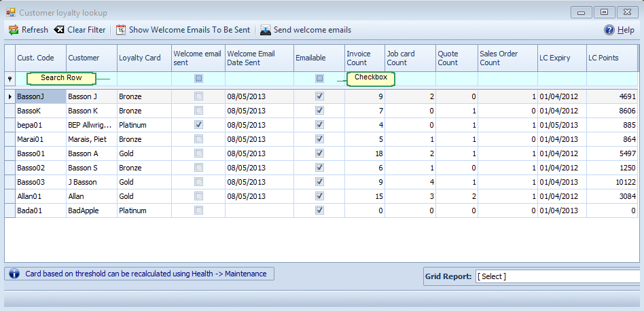Toggle Emailable checkbox for Basso03 row
The width and height of the screenshot is (644, 311).
(x=319, y=182)
